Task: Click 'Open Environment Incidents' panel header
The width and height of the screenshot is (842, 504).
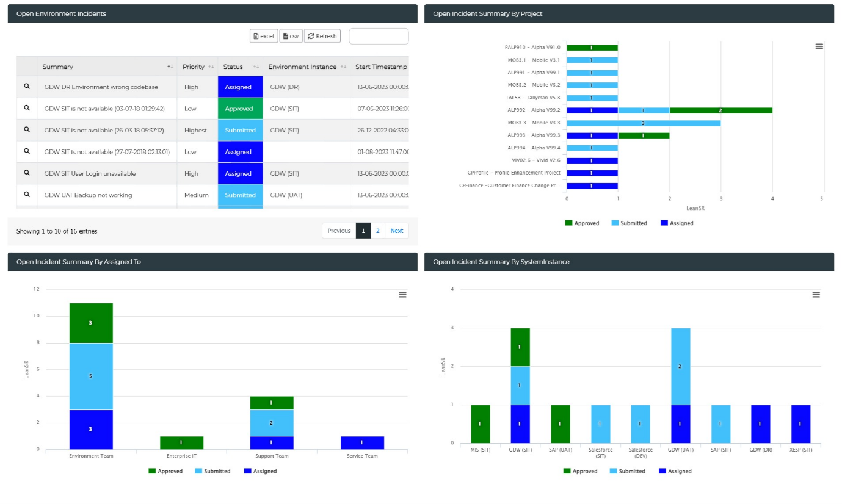Action: 212,13
